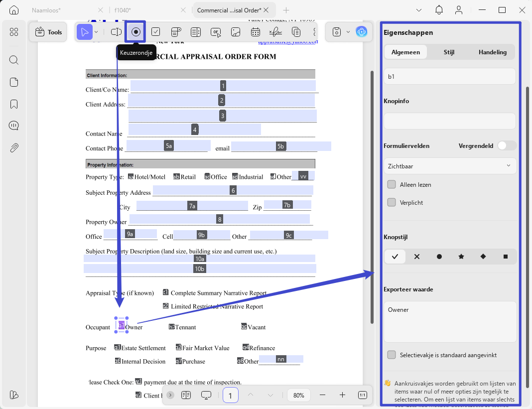The image size is (532, 409).
Task: Switch to the f1040* tab
Action: coord(123,10)
